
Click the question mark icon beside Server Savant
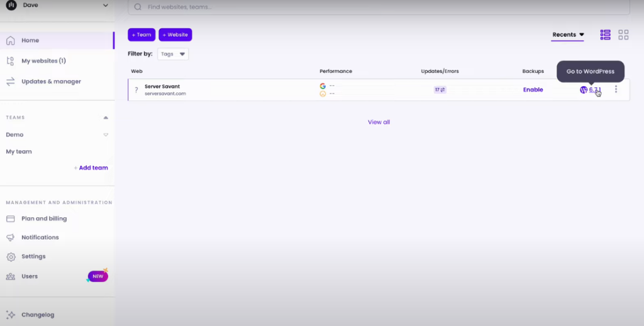click(x=136, y=90)
